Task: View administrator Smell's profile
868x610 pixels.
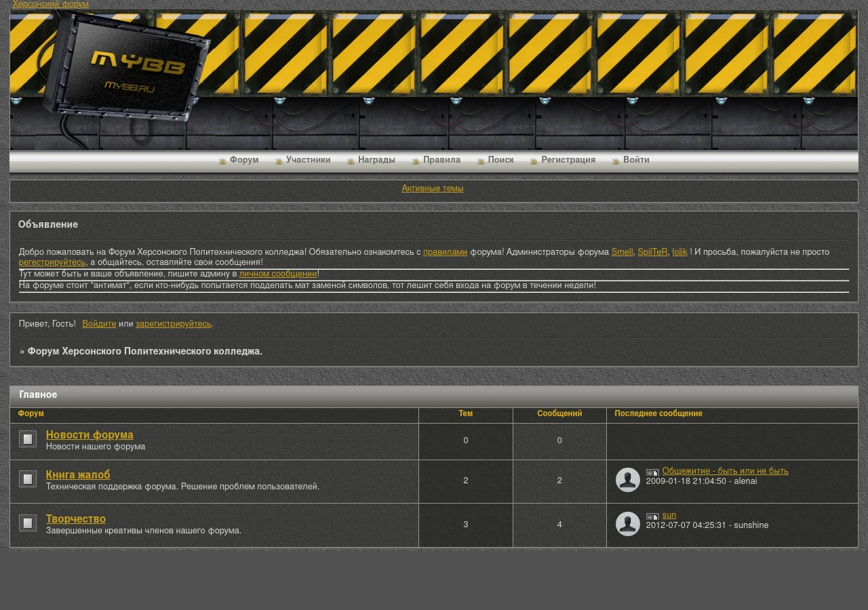Action: [622, 252]
